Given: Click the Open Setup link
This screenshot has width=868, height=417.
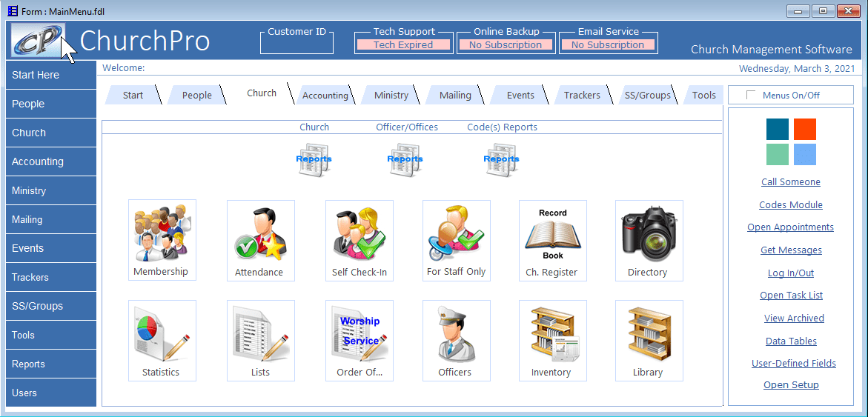Looking at the screenshot, I should point(790,385).
